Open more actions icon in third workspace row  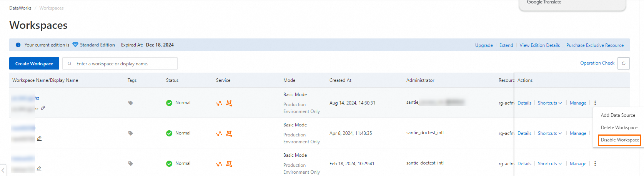tap(595, 164)
